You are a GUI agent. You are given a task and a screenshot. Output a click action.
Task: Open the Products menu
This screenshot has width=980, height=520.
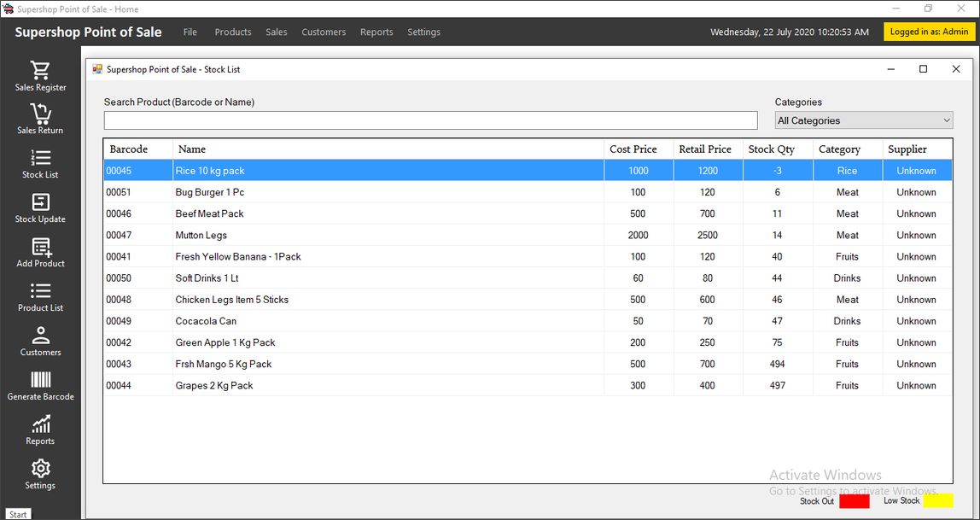(232, 32)
